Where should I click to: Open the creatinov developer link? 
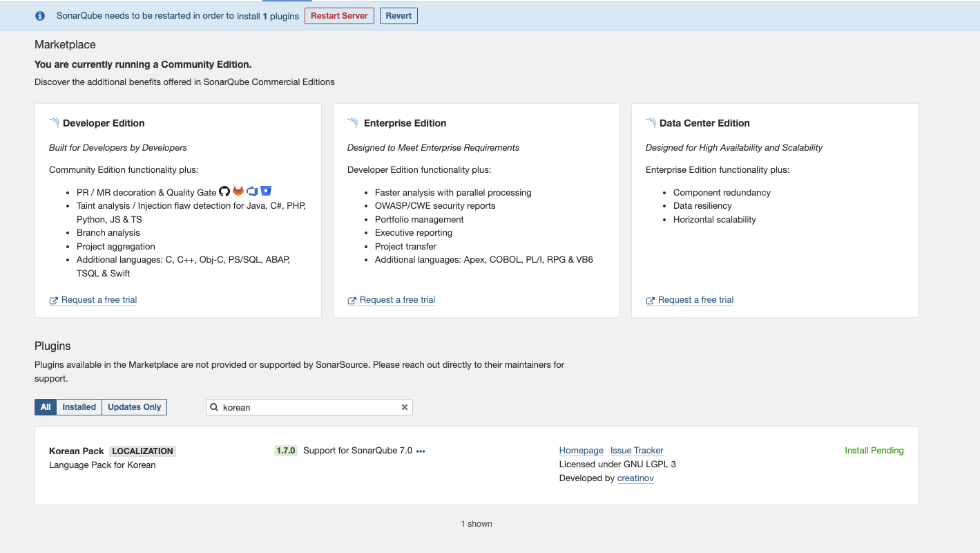(635, 478)
